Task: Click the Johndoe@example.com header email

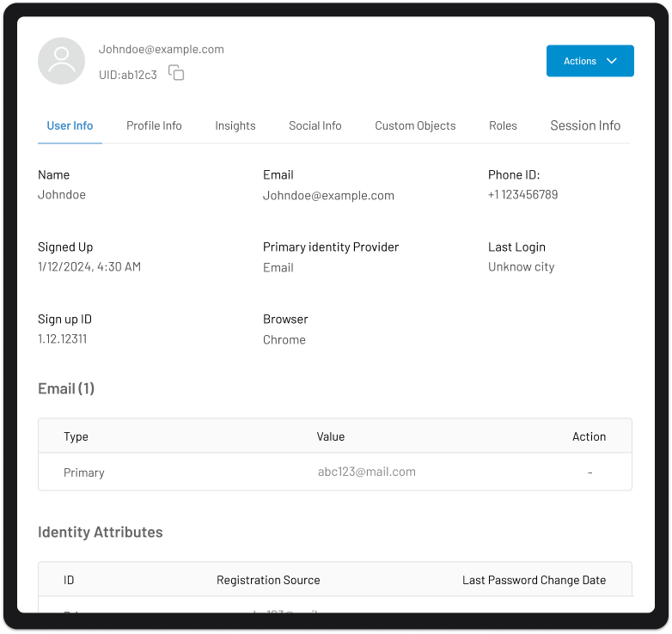Action: click(162, 49)
